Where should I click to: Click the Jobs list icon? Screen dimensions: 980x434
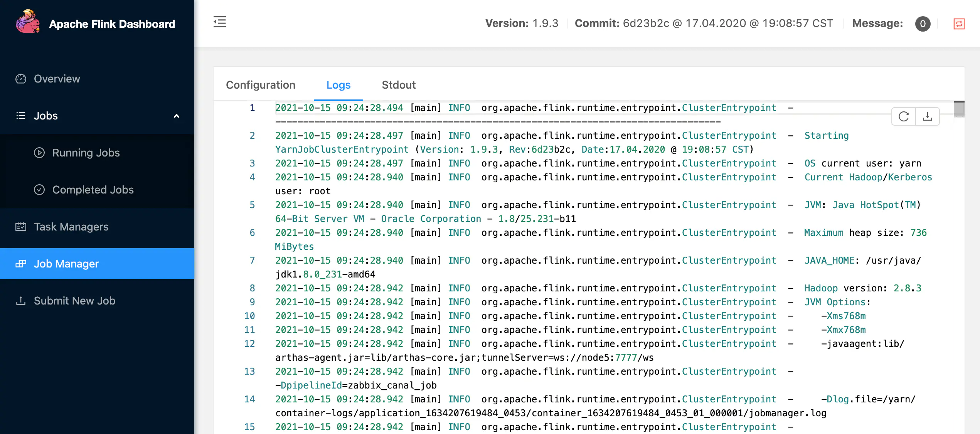[x=21, y=116]
